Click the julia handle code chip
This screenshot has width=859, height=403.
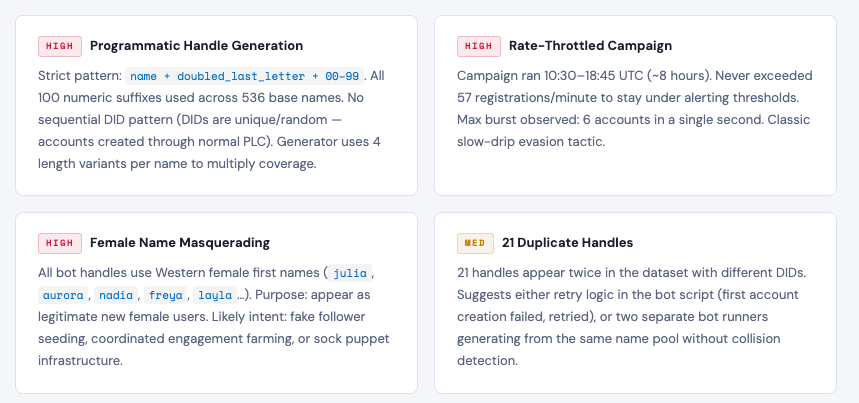coord(349,273)
